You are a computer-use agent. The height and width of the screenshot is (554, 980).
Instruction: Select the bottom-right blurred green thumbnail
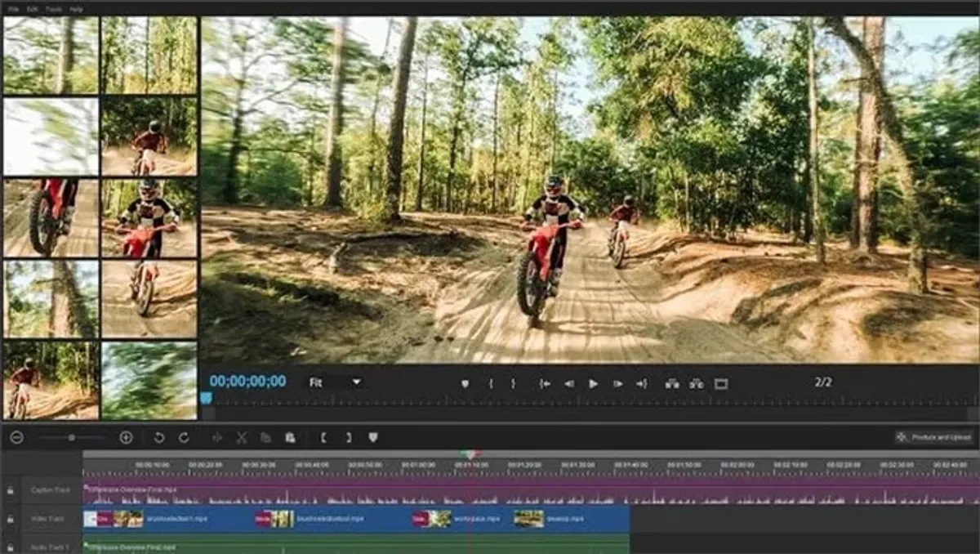(x=149, y=381)
